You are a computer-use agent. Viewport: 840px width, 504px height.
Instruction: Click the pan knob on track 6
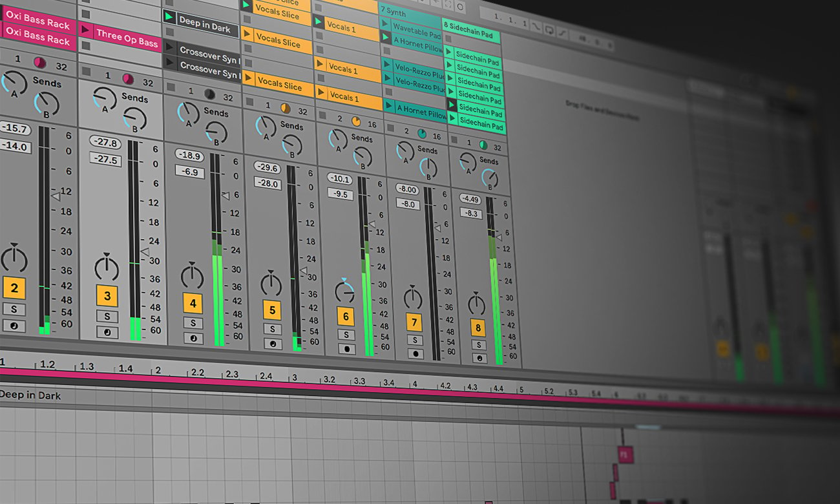(x=345, y=292)
